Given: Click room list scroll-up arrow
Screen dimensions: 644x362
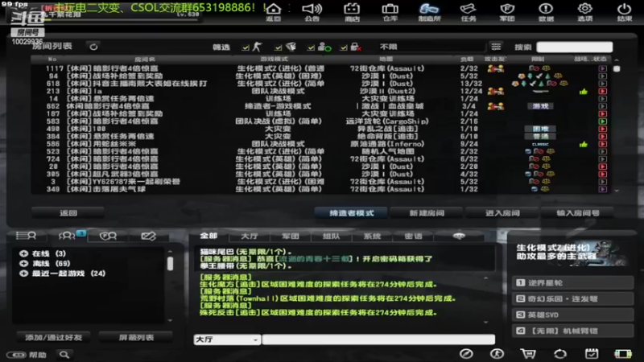Looking at the screenshot, I should tap(617, 60).
